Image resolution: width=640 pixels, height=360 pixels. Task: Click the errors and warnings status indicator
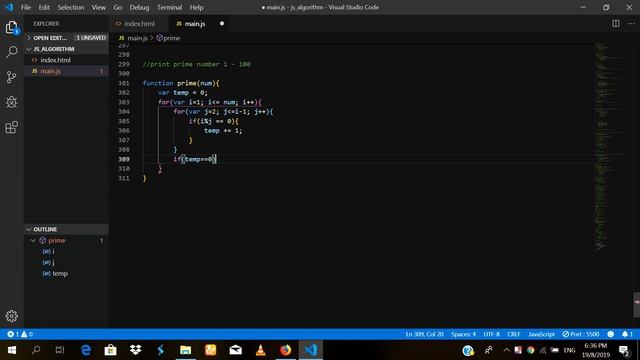pos(20,334)
